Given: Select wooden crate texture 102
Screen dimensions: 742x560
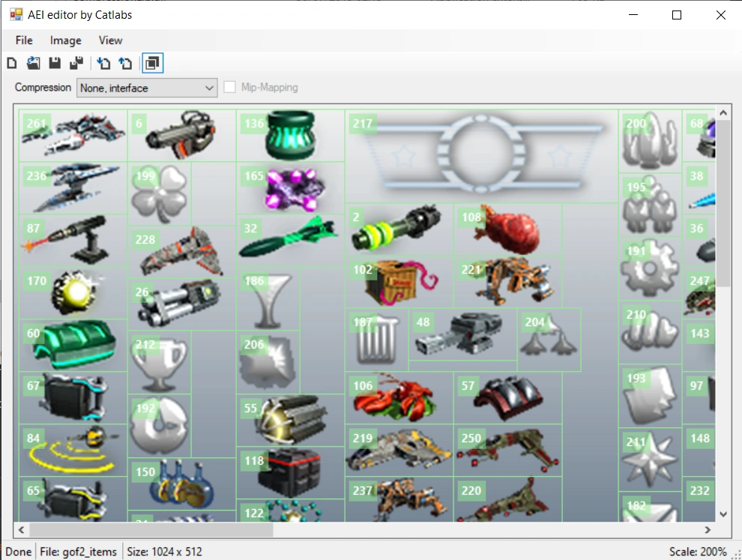Looking at the screenshot, I should coord(399,282).
